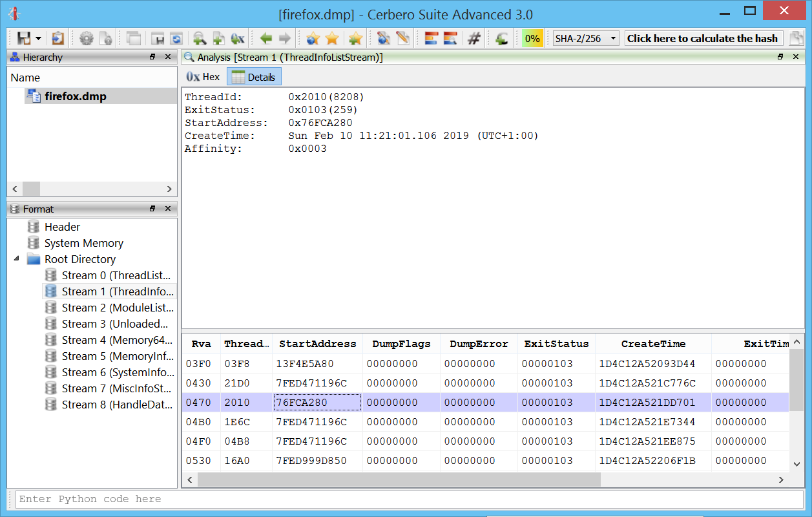Collapse the Root Directory tree node
This screenshot has height=517, width=812.
[x=16, y=259]
